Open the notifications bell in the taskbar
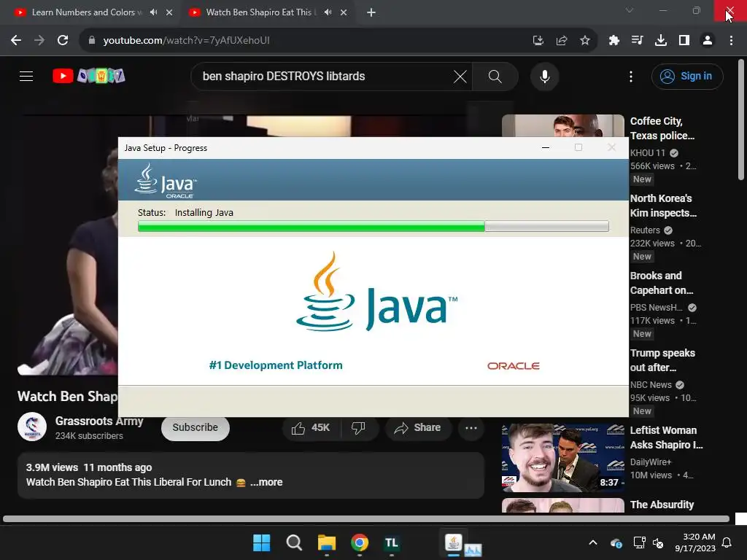 click(x=727, y=542)
